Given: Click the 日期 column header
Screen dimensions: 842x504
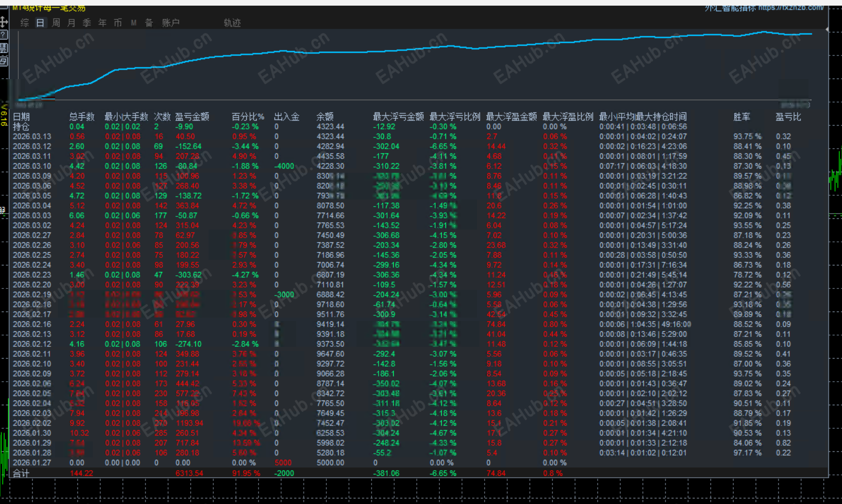Looking at the screenshot, I should 22,117.
